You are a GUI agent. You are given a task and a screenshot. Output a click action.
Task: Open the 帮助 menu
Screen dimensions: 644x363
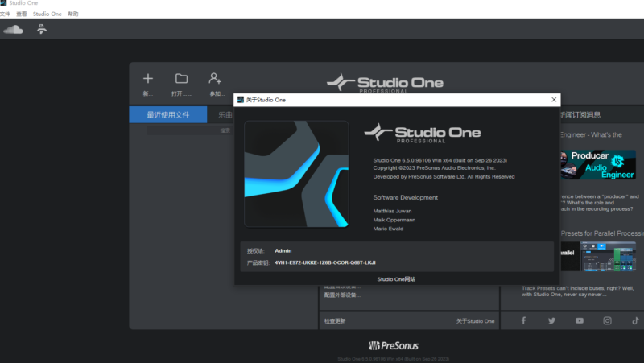coord(73,14)
